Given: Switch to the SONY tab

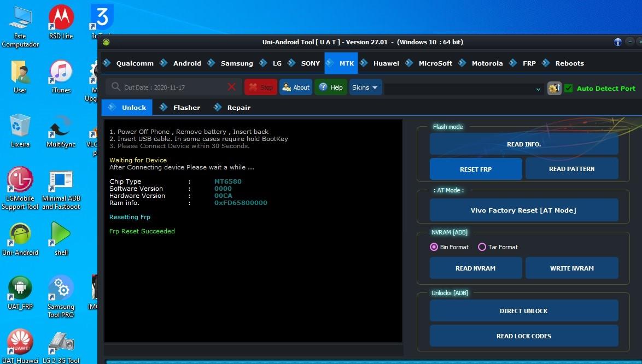Looking at the screenshot, I should point(305,63).
